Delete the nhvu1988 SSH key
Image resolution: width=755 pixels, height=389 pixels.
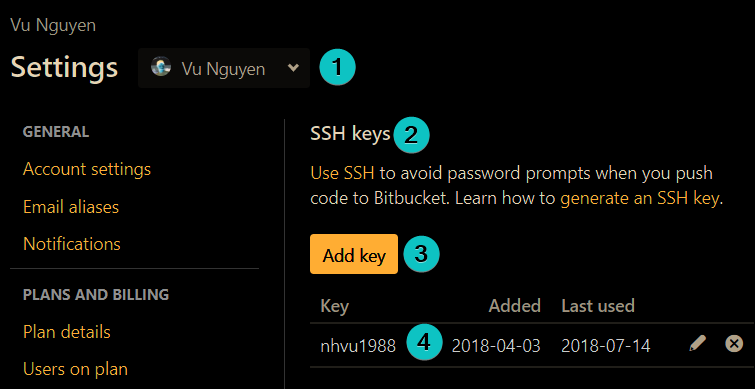click(734, 344)
